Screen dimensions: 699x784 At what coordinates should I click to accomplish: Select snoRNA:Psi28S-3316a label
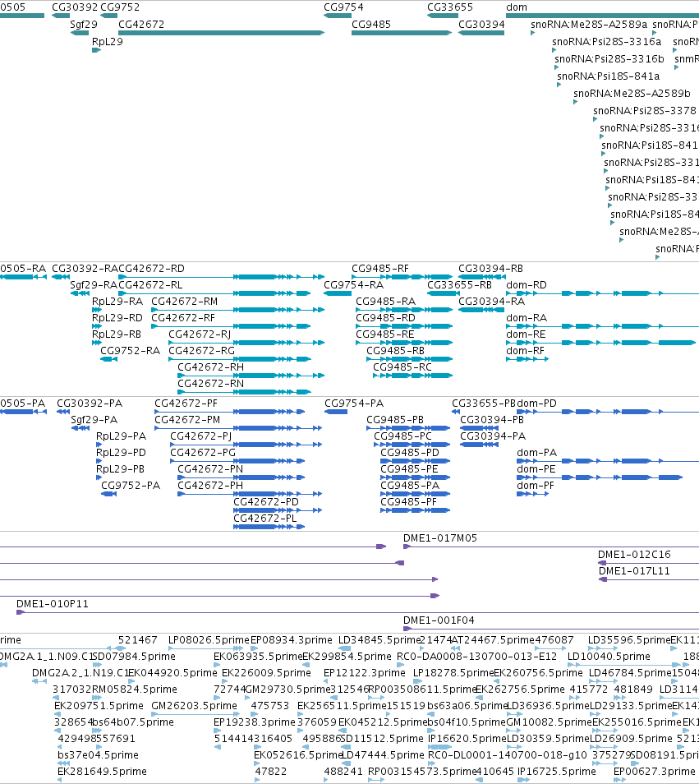coord(606,41)
